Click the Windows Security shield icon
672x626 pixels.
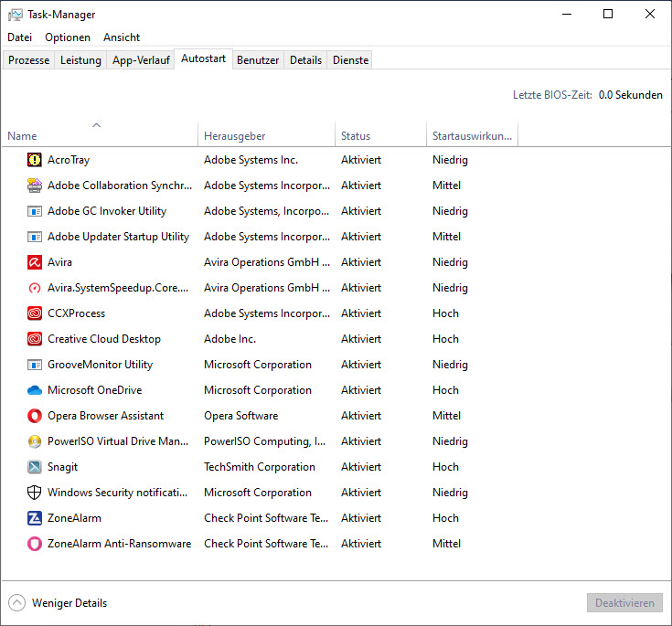pos(35,493)
